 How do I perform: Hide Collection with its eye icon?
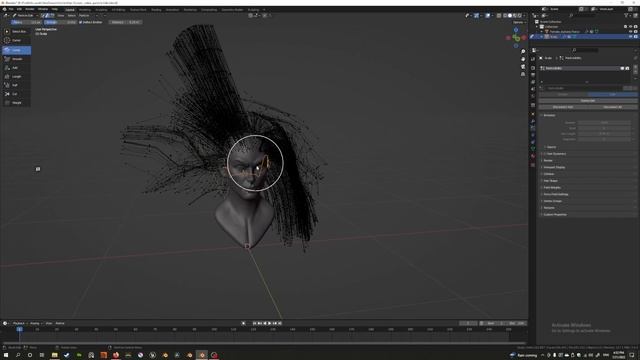pos(631,27)
